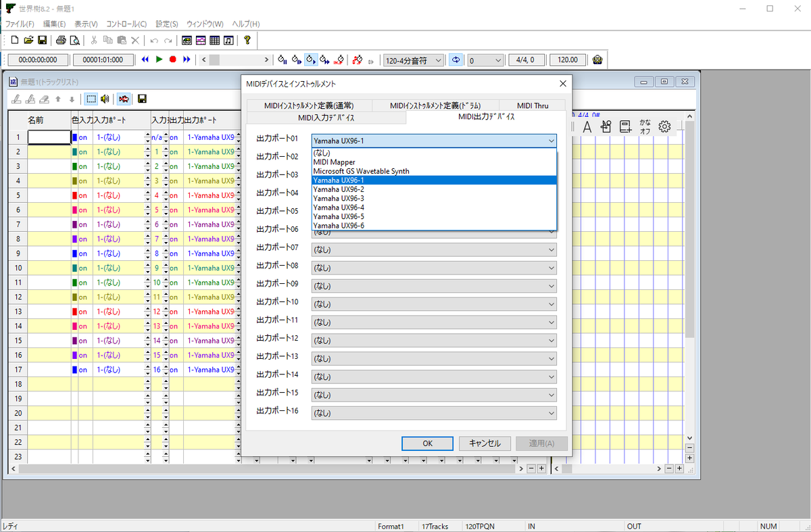Open the IME pad tool icon
The width and height of the screenshot is (811, 532).
click(x=606, y=126)
